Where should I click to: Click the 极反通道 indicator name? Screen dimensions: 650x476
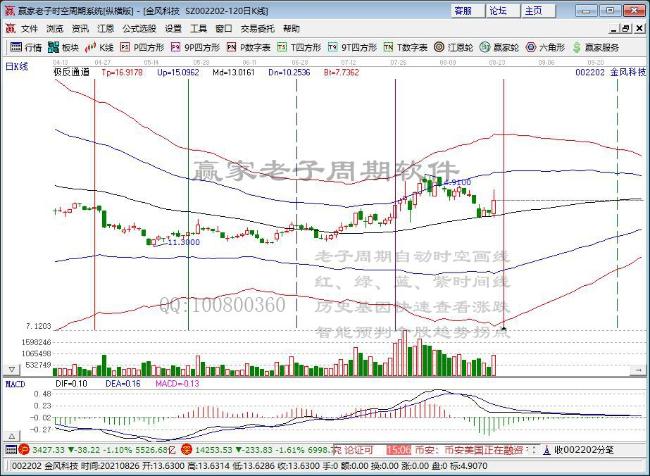(71, 72)
